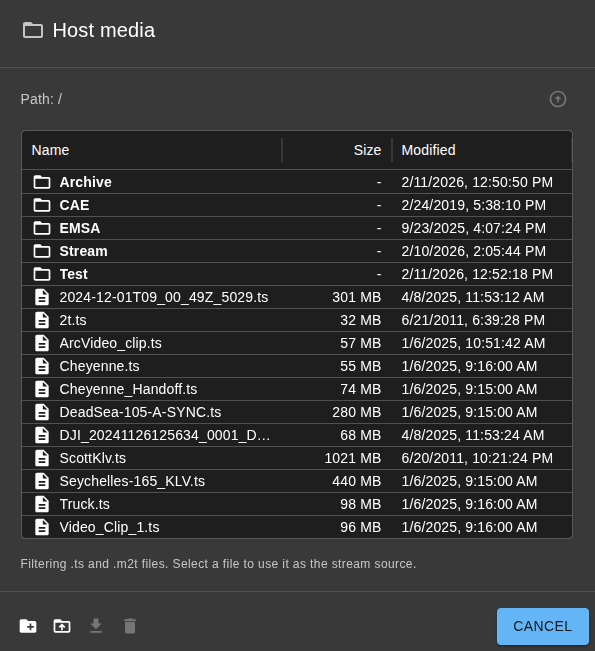Click the 280 MB size cell
This screenshot has width=595, height=651.
[x=356, y=412]
